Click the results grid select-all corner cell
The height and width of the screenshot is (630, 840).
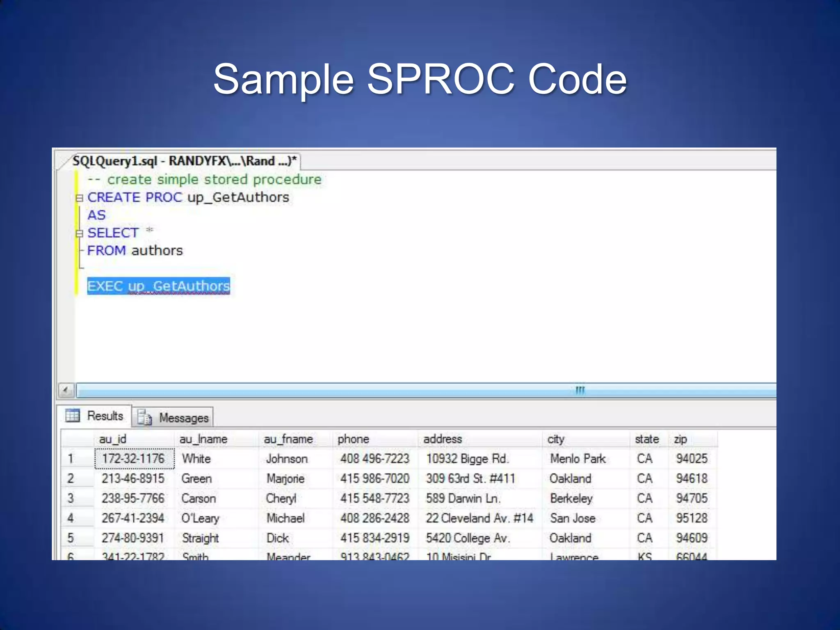click(x=78, y=439)
